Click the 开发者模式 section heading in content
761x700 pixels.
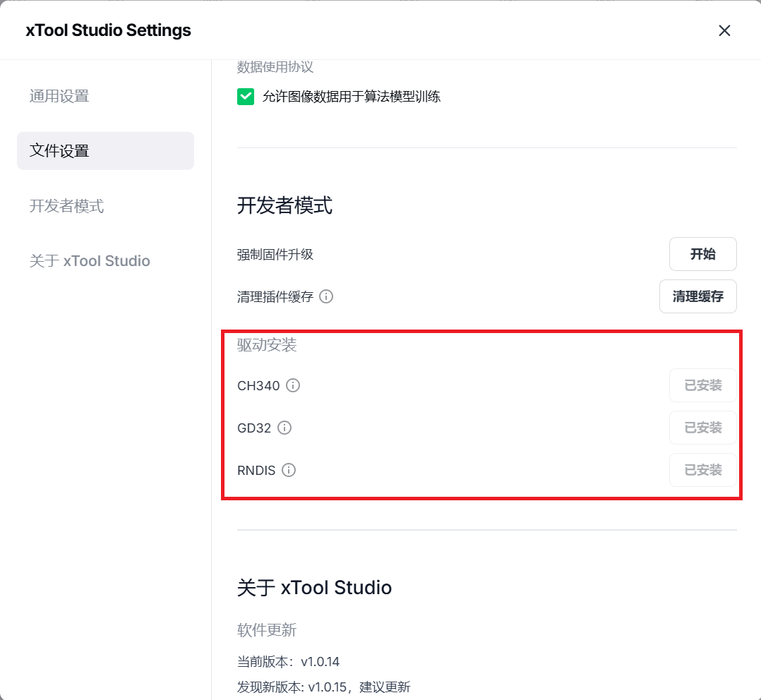(284, 205)
